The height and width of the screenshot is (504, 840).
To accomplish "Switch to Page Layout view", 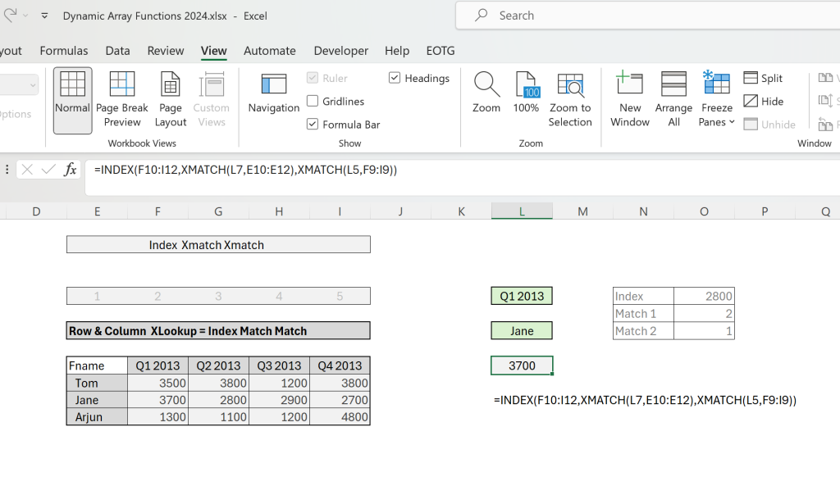I will click(171, 100).
